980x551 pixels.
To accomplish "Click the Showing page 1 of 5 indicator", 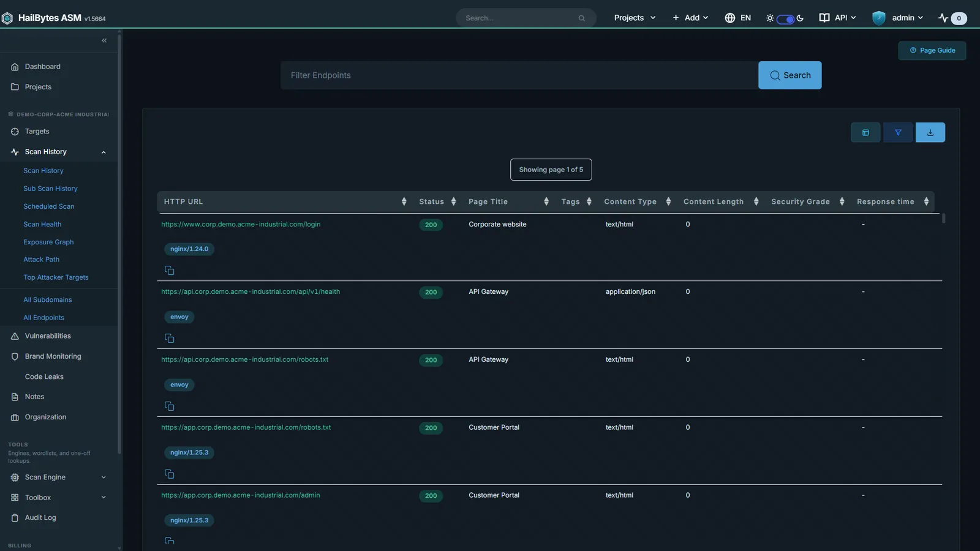I will 551,170.
